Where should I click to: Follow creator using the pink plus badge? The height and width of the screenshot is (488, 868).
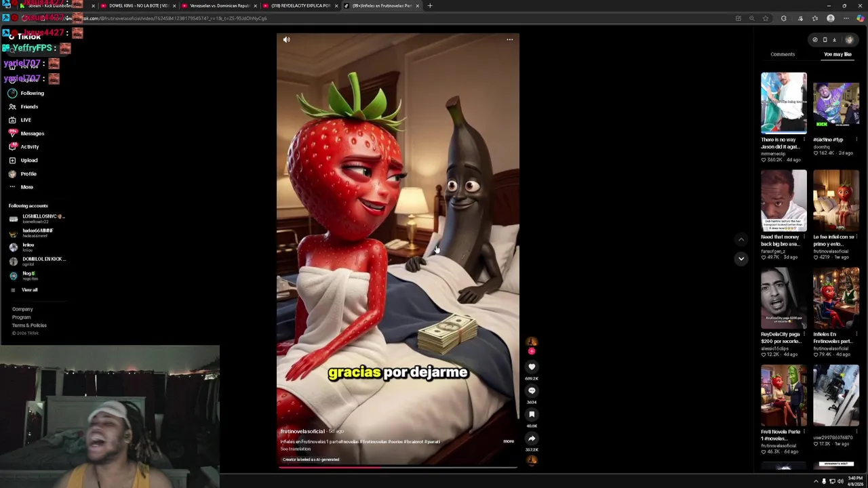pyautogui.click(x=532, y=351)
